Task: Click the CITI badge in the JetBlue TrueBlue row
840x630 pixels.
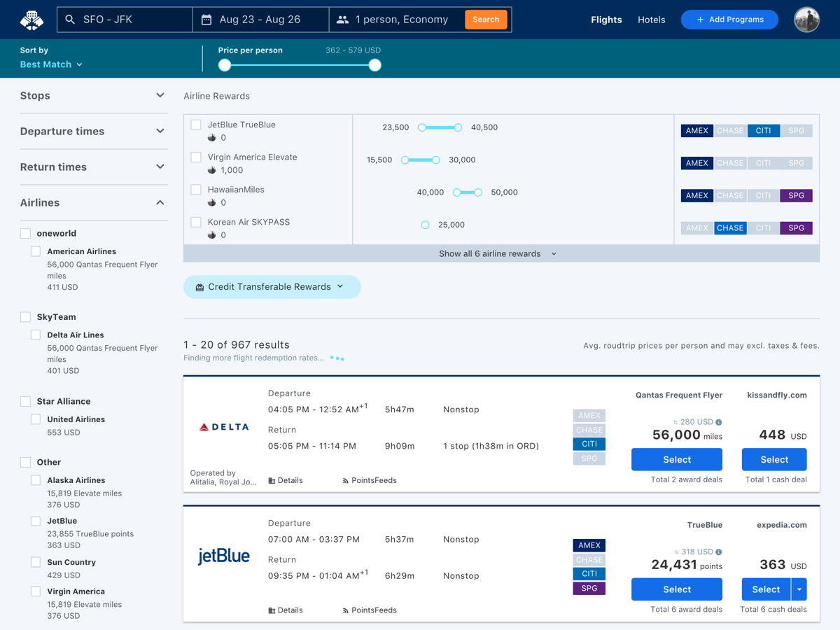Action: click(763, 131)
